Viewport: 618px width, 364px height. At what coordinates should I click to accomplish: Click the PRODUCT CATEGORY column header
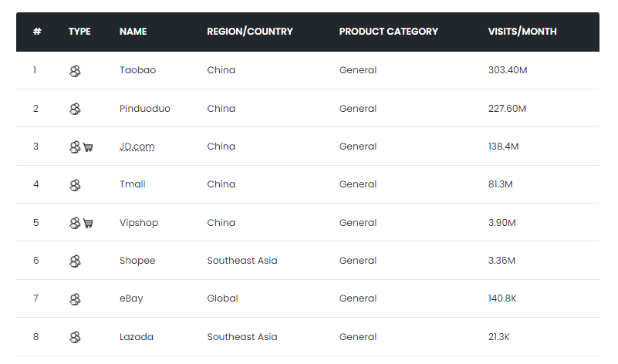pos(388,32)
